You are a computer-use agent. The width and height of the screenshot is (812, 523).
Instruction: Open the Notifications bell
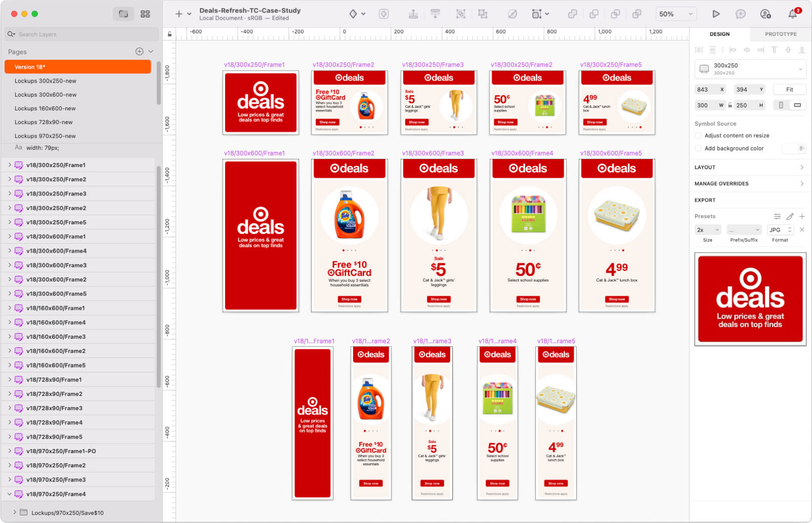[793, 14]
